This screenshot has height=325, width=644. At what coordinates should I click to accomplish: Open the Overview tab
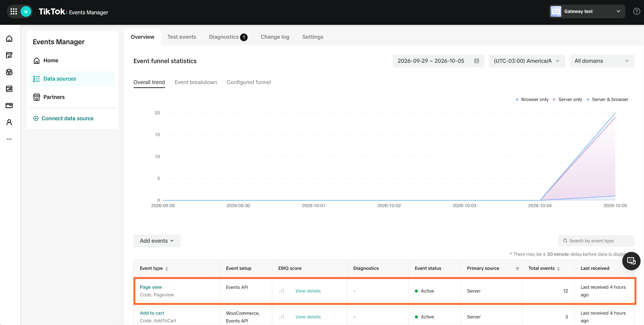pos(142,37)
